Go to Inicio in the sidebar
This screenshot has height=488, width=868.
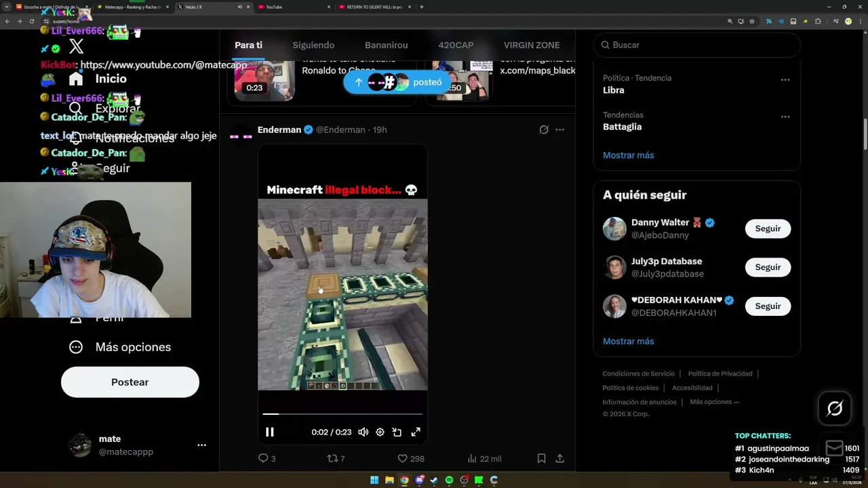[x=98, y=79]
